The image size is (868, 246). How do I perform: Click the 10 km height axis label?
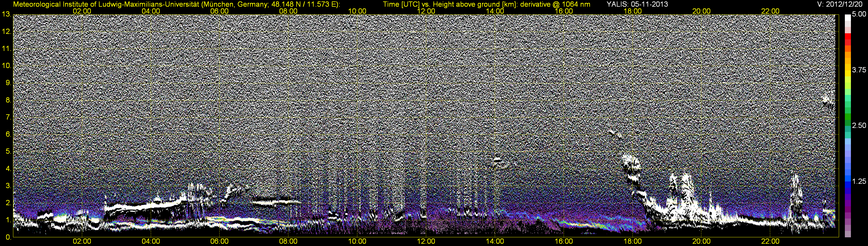click(x=6, y=66)
